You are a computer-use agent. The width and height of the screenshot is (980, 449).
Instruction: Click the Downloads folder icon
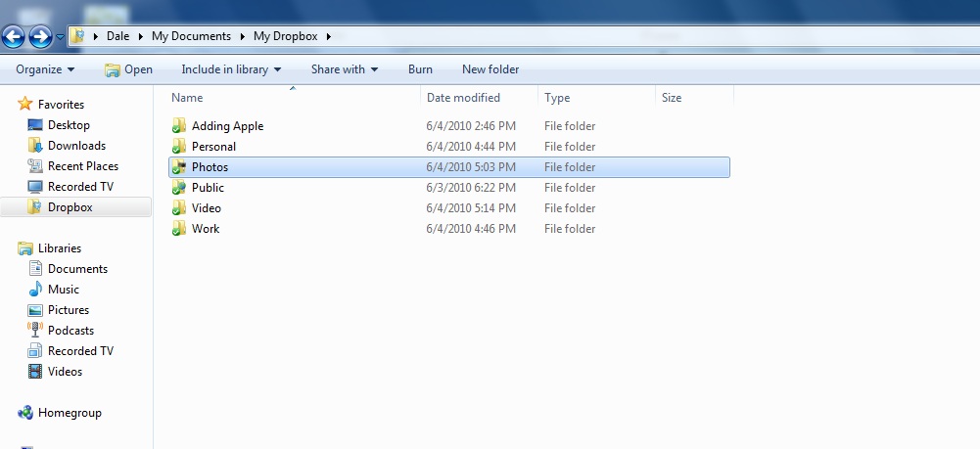35,146
